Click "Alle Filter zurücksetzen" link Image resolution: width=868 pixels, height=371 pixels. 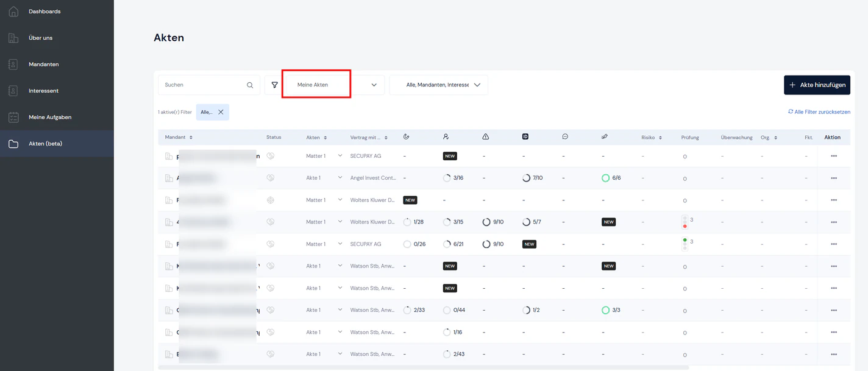point(819,112)
